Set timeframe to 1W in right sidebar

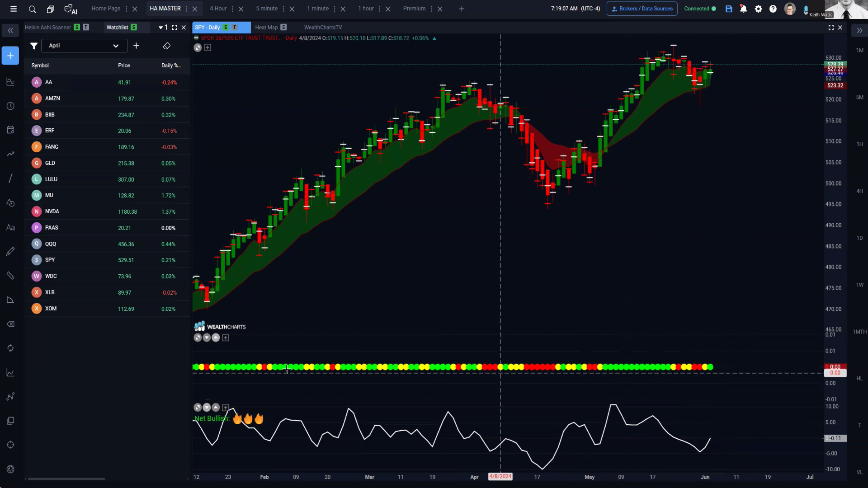pos(859,285)
